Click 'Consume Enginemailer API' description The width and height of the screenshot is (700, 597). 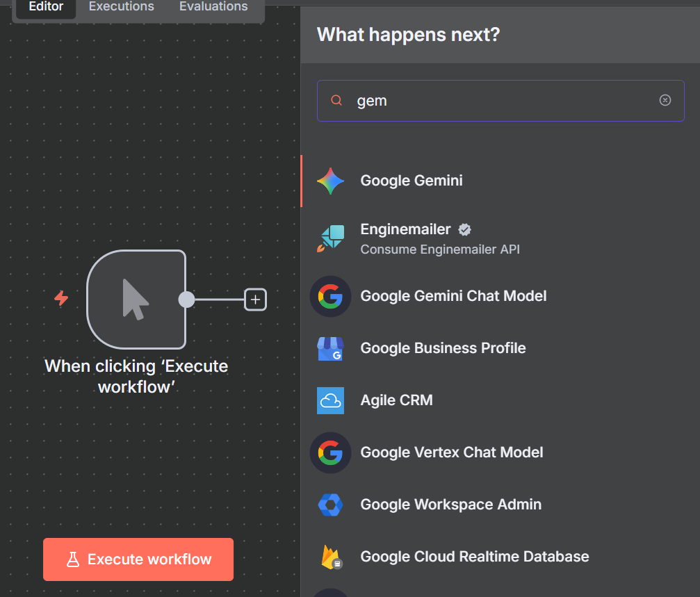(x=440, y=250)
